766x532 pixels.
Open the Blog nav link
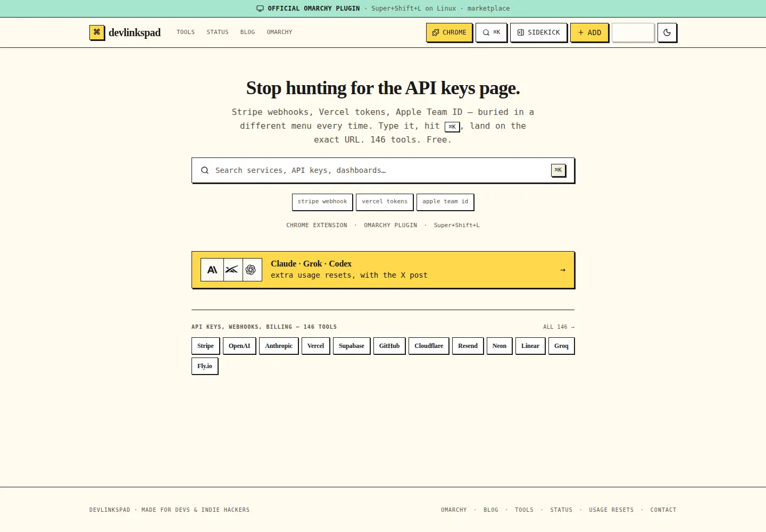pyautogui.click(x=247, y=32)
